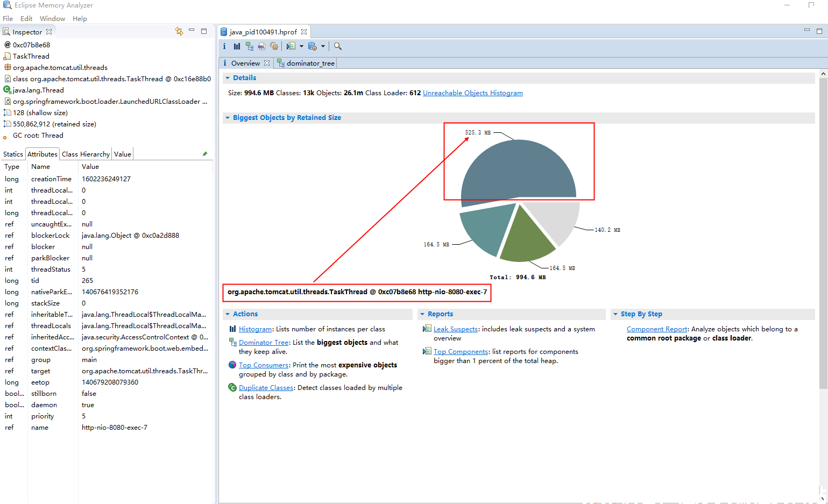This screenshot has width=828, height=504.
Task: Open the dominator tree from the toolbar icon
Action: tap(249, 46)
